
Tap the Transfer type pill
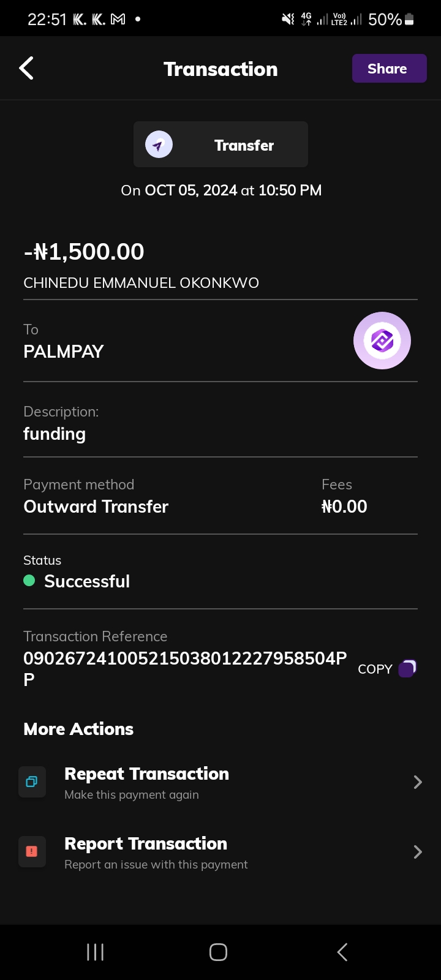221,145
